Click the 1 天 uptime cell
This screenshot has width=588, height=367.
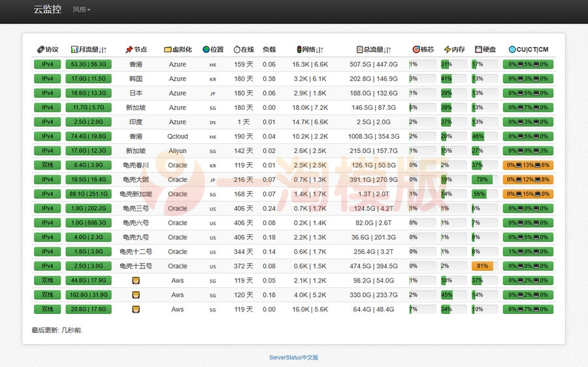click(244, 122)
